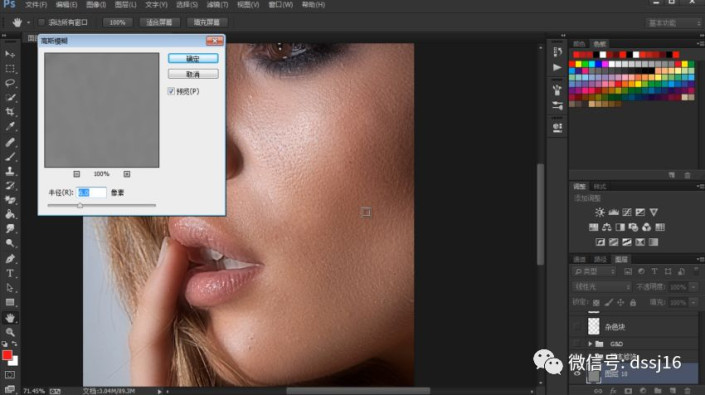705x395 pixels.
Task: Select the Paint Bucket tool
Action: [10, 214]
